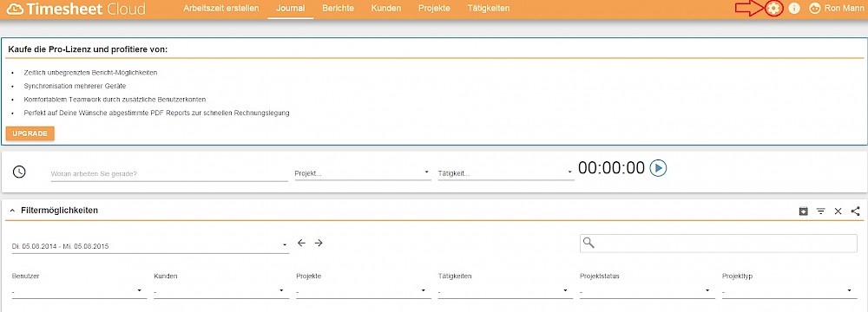The height and width of the screenshot is (312, 868).
Task: Click the share icon in filter panel
Action: (855, 211)
